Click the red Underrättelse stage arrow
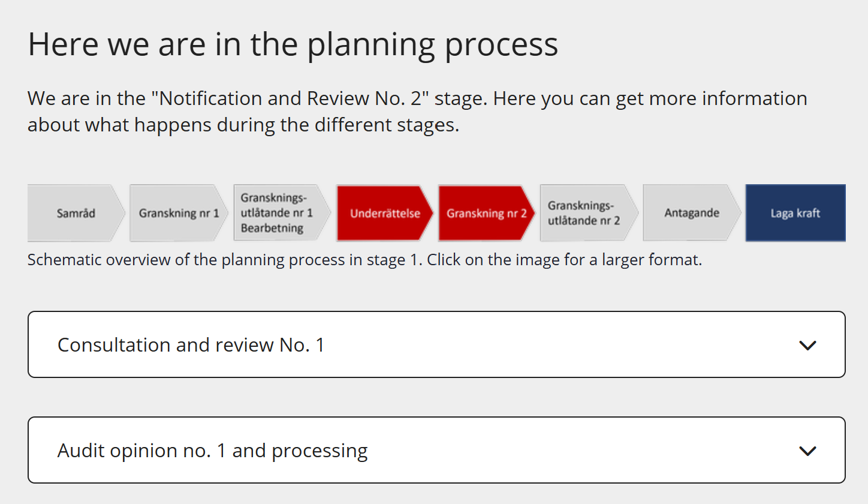The width and height of the screenshot is (868, 504). (x=385, y=213)
